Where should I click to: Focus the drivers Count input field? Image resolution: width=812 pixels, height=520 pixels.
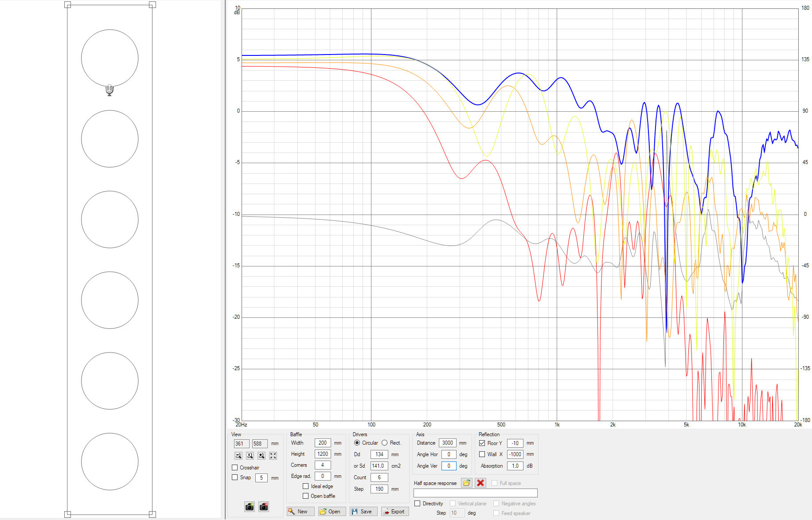[379, 477]
